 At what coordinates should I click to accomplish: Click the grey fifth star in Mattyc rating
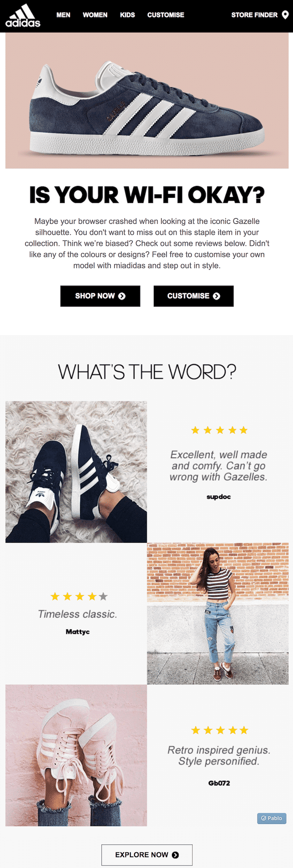pyautogui.click(x=103, y=596)
